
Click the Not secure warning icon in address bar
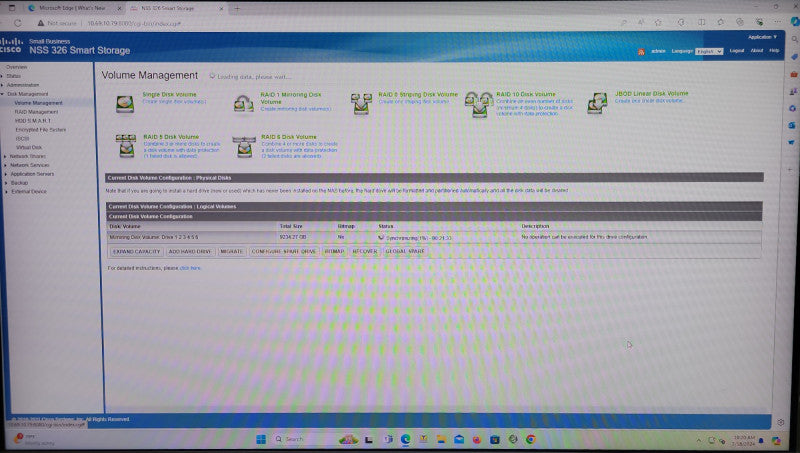[x=40, y=23]
